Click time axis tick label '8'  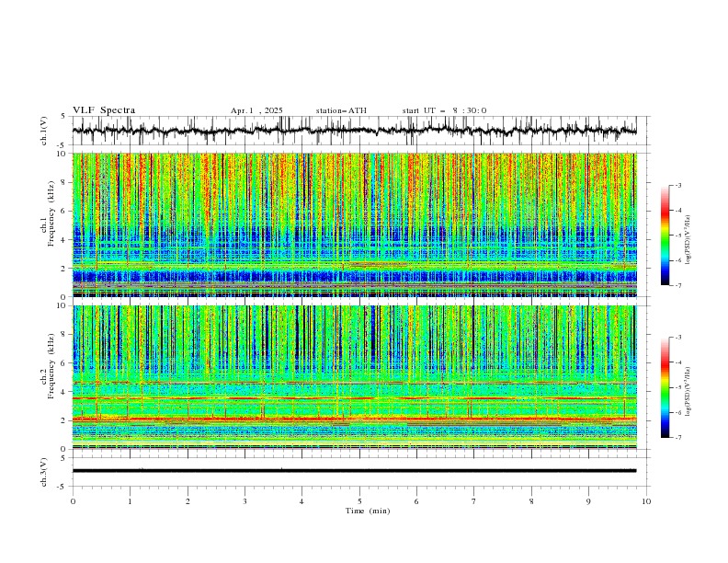tap(531, 501)
